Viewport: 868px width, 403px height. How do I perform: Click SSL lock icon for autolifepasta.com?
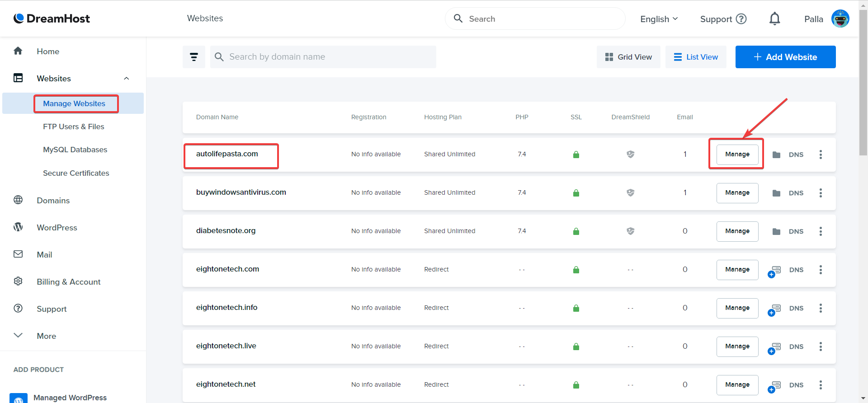click(x=576, y=155)
